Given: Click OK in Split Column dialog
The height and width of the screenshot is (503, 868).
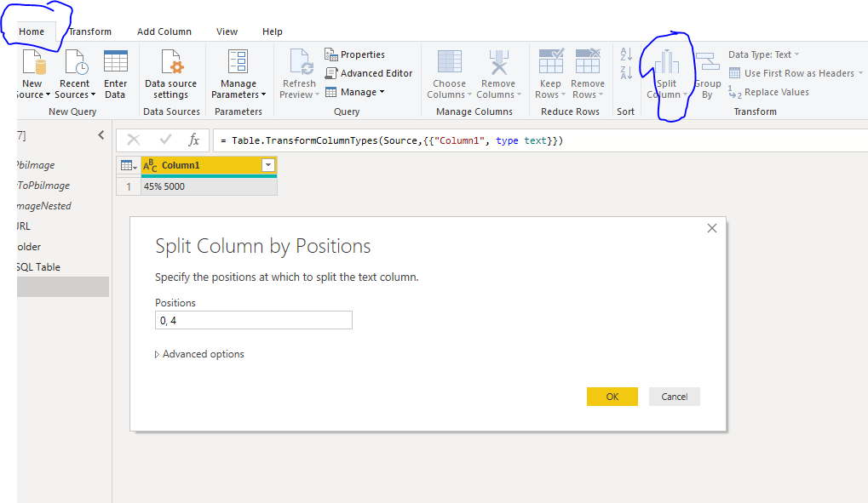Looking at the screenshot, I should tap(612, 397).
